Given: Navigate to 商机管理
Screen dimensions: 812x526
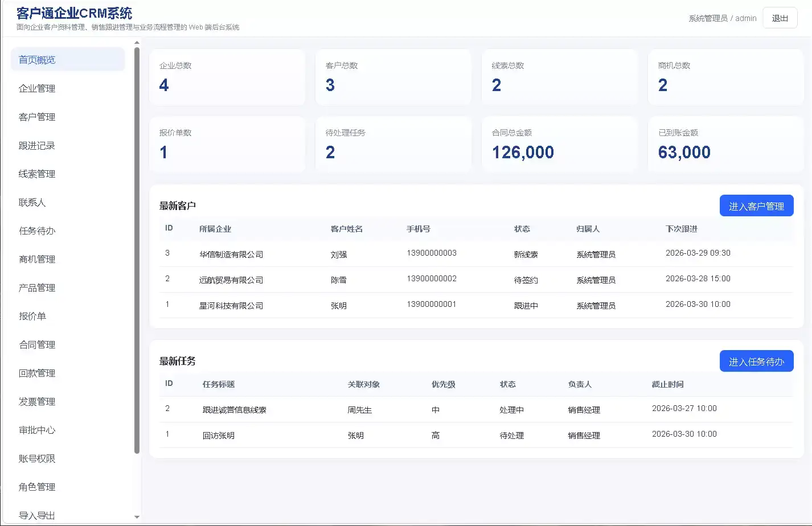Looking at the screenshot, I should [36, 259].
